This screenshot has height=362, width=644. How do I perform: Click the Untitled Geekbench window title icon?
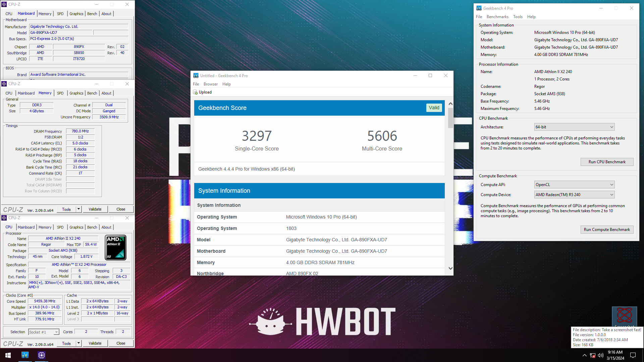[196, 76]
